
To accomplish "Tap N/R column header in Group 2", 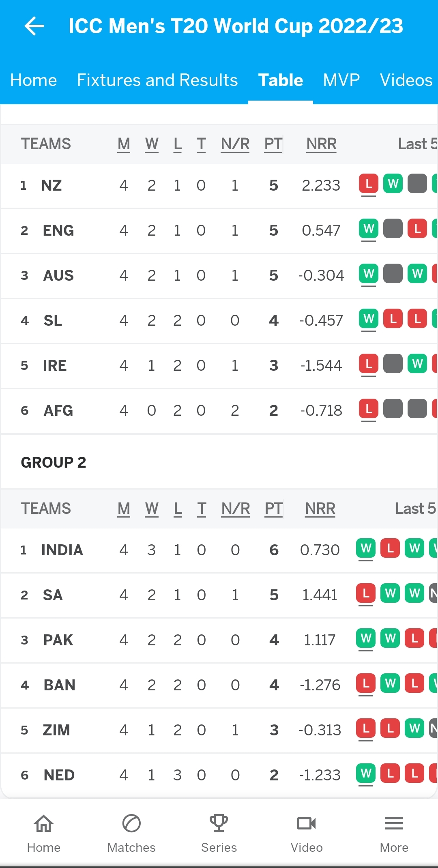I will click(236, 509).
